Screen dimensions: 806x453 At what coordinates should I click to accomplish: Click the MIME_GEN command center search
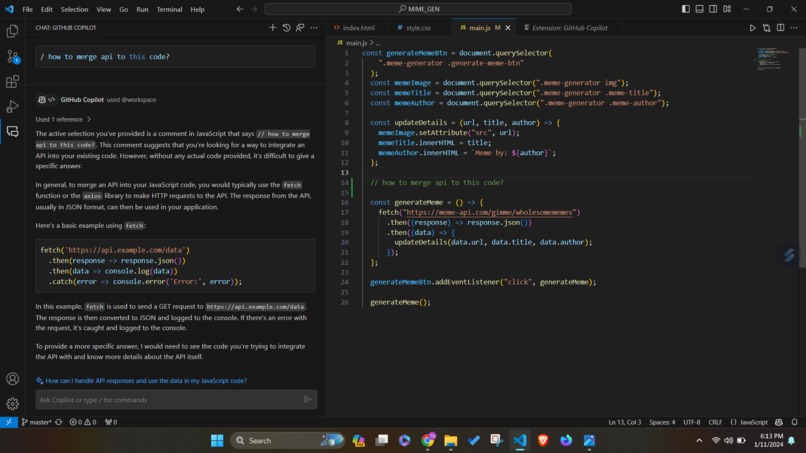coord(418,9)
